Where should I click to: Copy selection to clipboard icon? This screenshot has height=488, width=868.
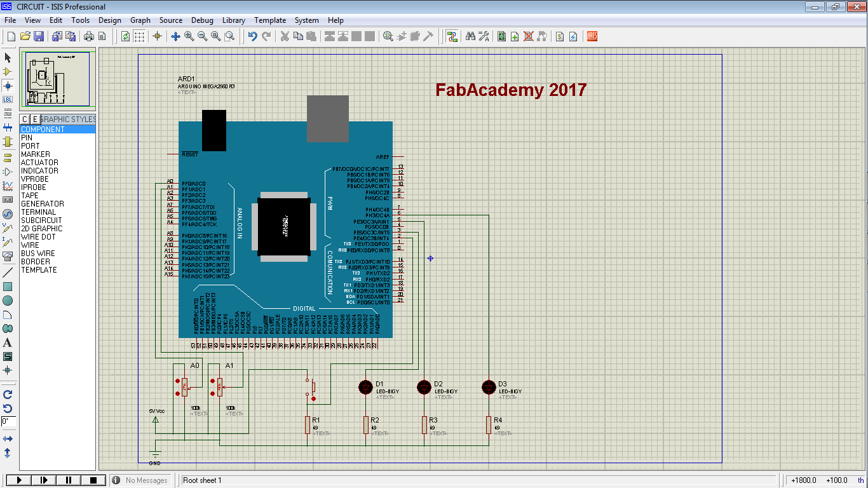click(x=298, y=36)
